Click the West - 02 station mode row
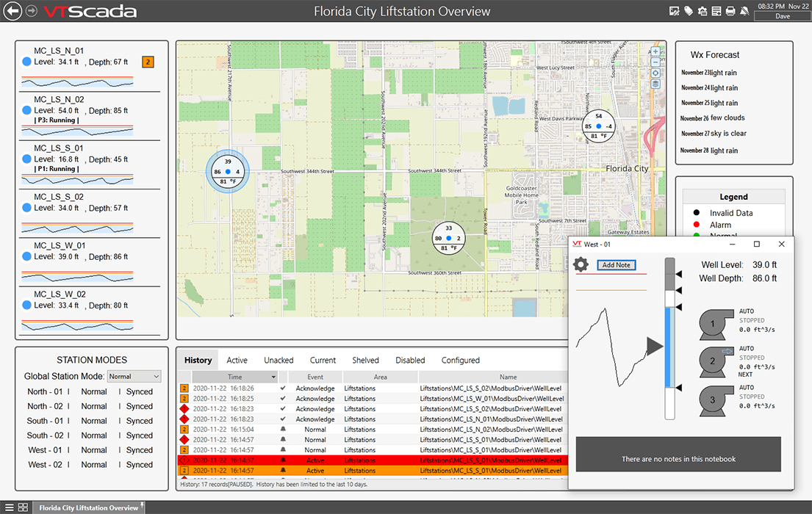 pos(90,465)
